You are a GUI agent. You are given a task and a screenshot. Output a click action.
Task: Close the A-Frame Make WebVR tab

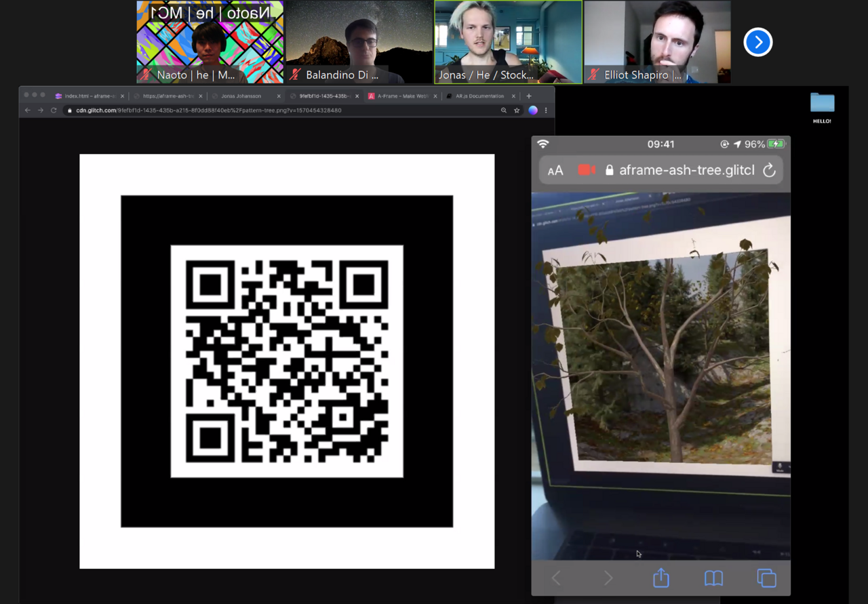(x=435, y=96)
